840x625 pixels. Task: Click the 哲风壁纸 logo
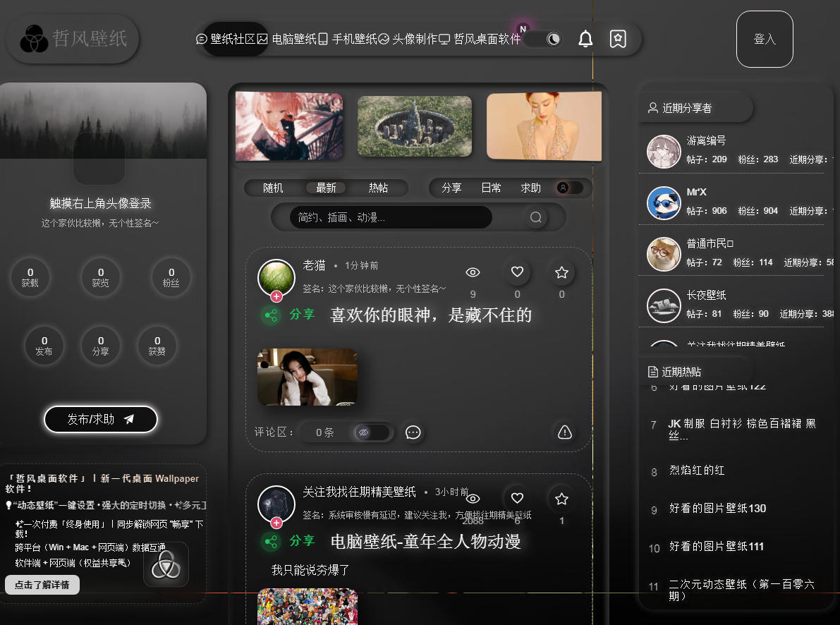point(73,39)
